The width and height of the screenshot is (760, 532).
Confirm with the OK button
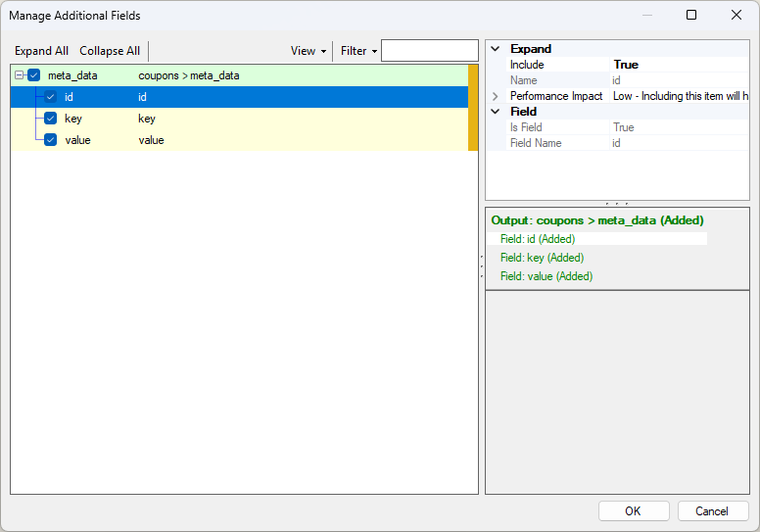[x=634, y=511]
